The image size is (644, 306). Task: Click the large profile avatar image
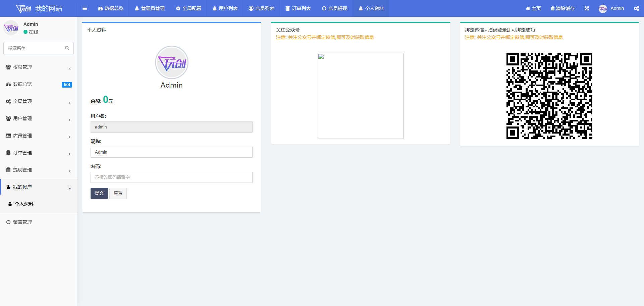[x=172, y=62]
